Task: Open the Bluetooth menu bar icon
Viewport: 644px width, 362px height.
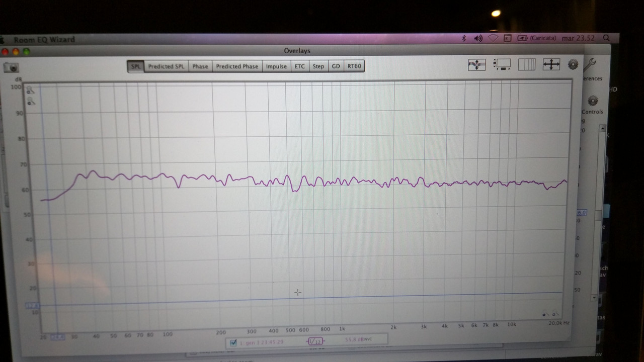Action: 464,38
